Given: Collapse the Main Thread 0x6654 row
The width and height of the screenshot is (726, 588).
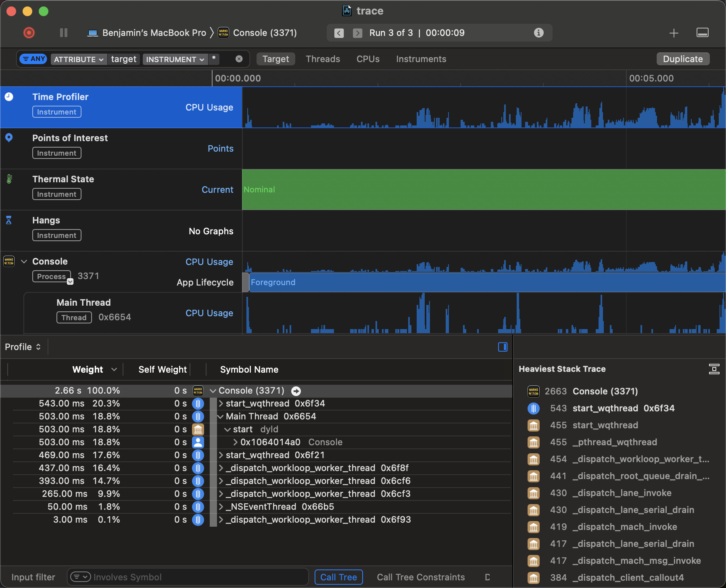Looking at the screenshot, I should (x=220, y=417).
